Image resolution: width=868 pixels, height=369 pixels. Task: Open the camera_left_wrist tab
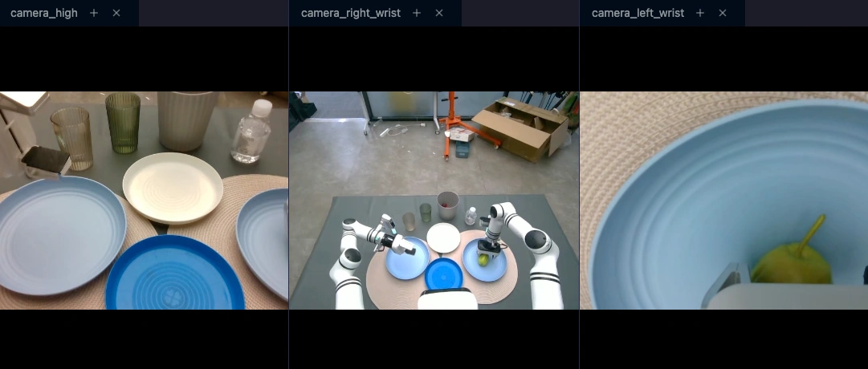click(638, 14)
